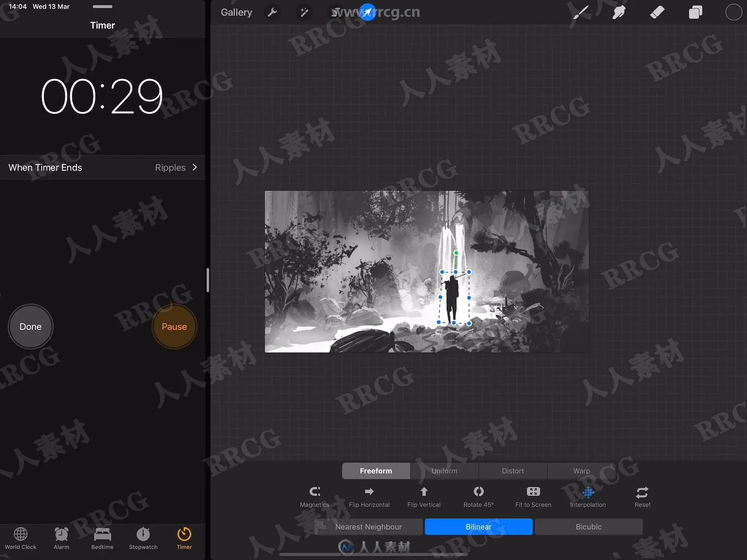Expand When Timer Ends Ripples chevron
The width and height of the screenshot is (747, 560).
pos(195,167)
